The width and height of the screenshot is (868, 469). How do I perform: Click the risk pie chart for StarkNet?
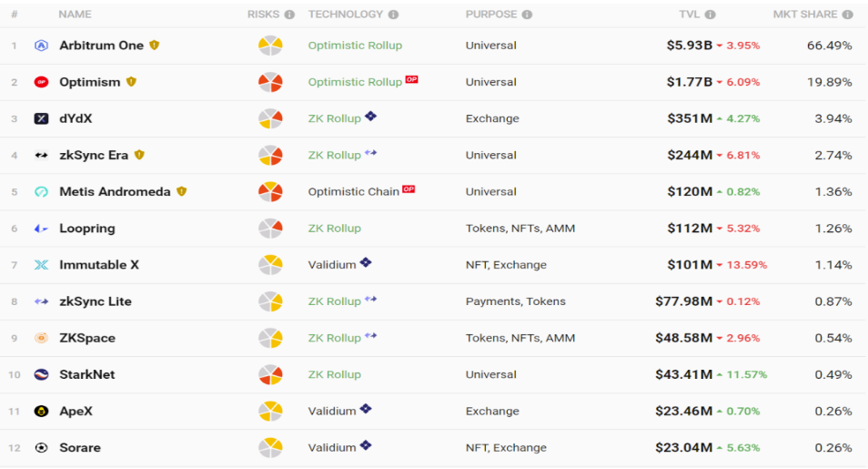[x=270, y=374]
